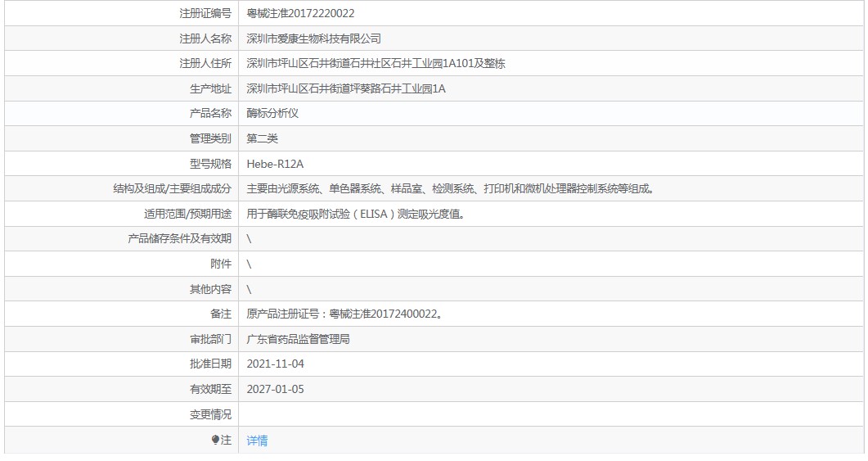Select the label 适用范围/预期用途
Viewport: 868px width, 461px height.
pos(187,214)
